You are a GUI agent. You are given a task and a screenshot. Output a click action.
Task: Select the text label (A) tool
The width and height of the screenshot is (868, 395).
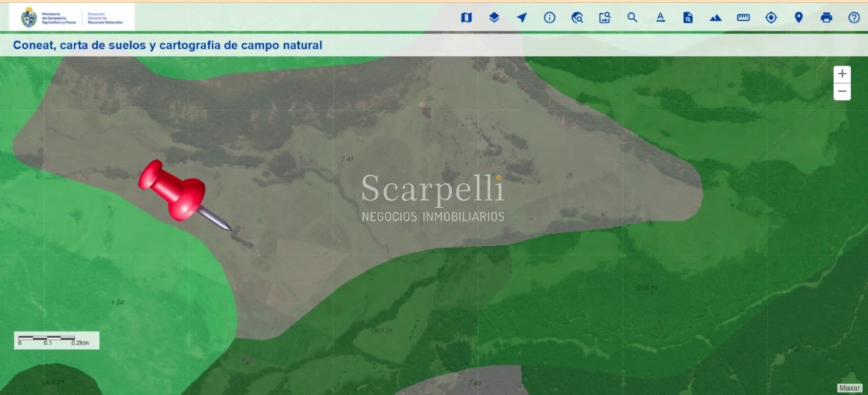click(x=660, y=17)
